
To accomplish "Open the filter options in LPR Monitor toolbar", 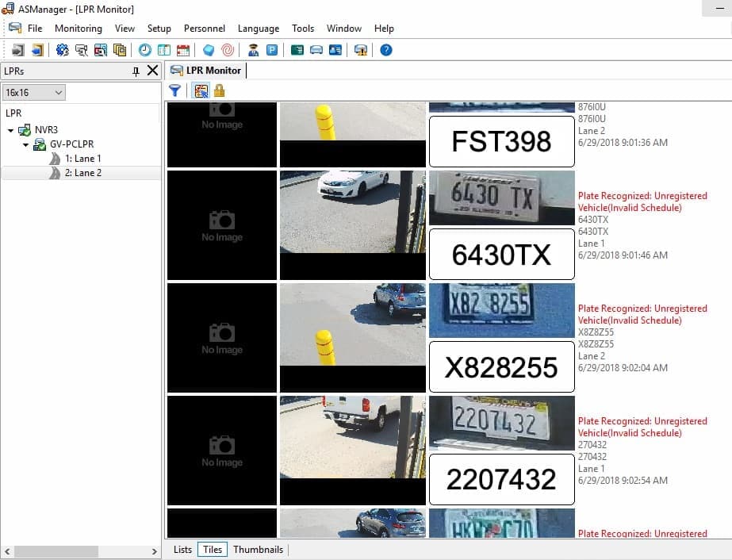I will click(174, 90).
